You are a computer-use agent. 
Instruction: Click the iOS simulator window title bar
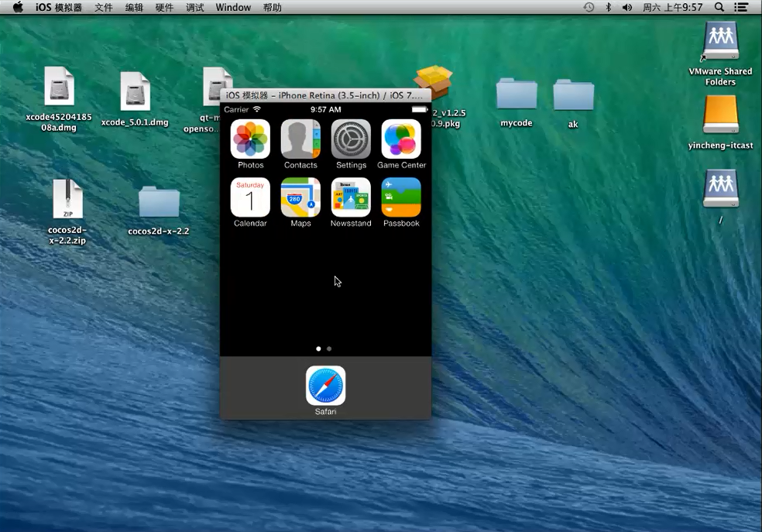[325, 95]
